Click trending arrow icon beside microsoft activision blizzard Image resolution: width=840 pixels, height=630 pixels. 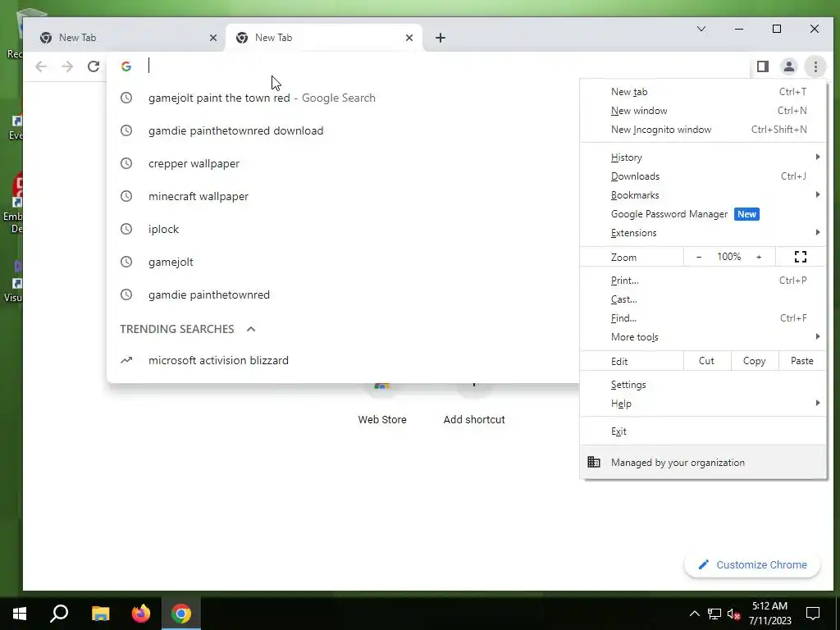tap(126, 360)
